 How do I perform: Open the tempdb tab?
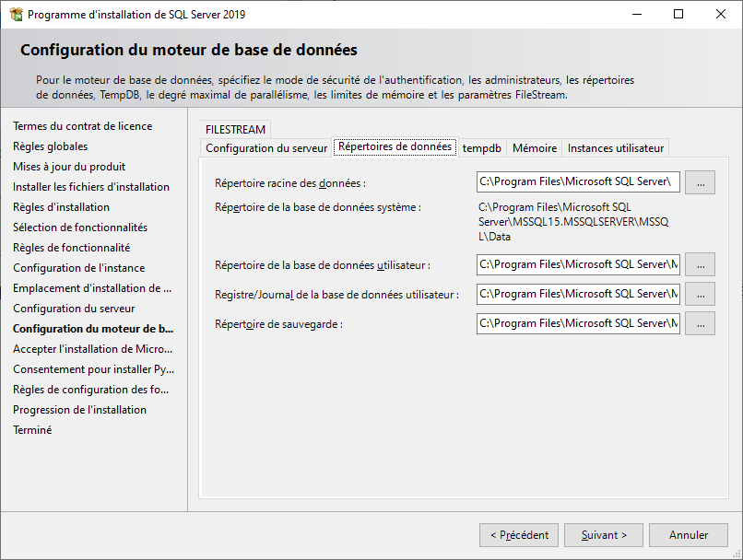[482, 148]
